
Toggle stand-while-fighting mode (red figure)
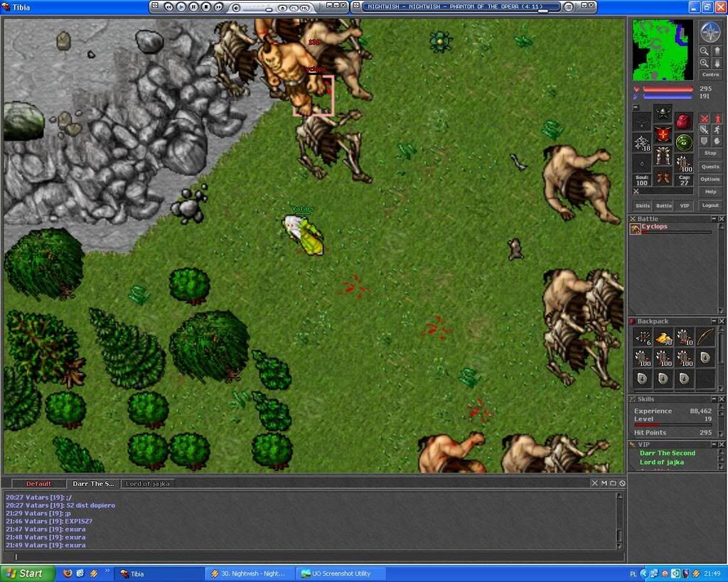tap(717, 119)
